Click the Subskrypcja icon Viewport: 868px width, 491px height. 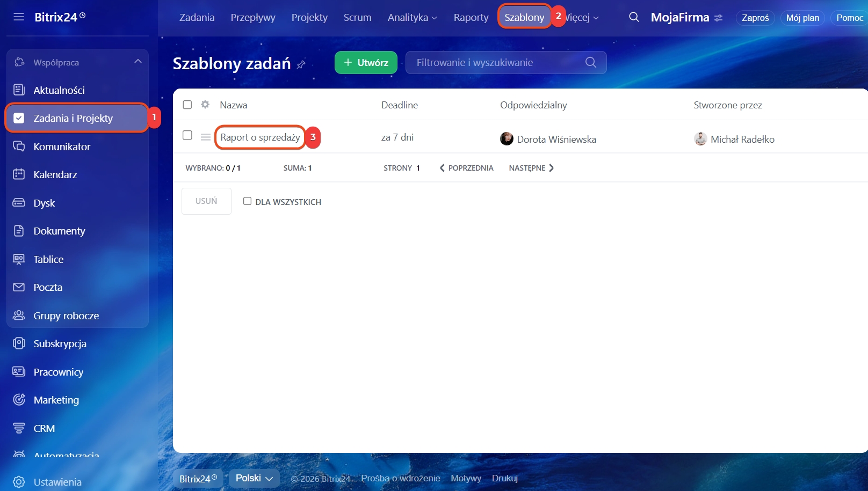pos(19,343)
